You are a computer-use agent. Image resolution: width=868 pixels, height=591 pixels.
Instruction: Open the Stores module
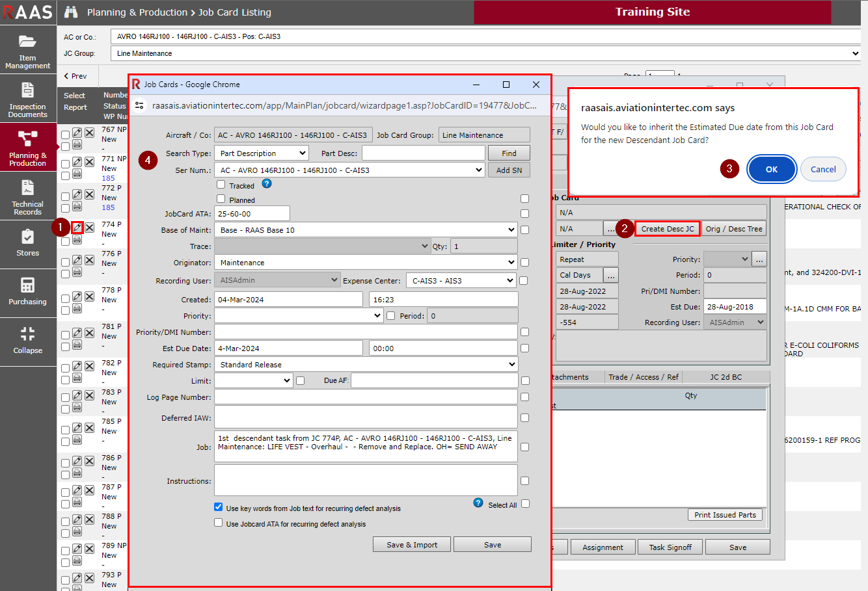28,243
